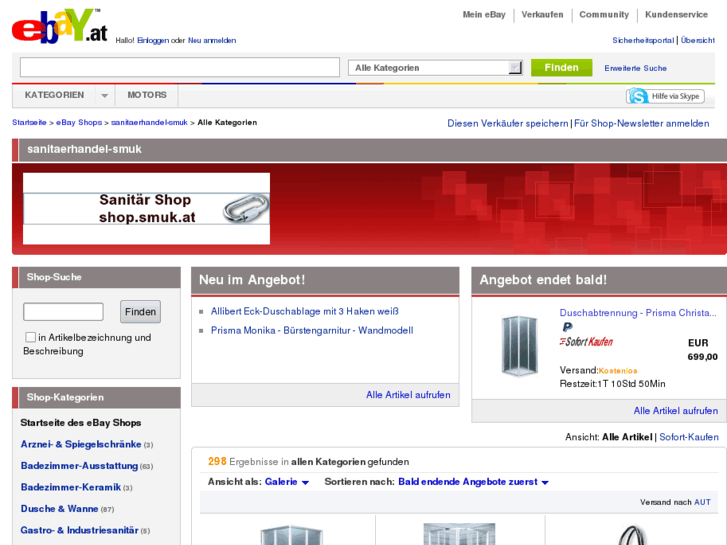Click the Skype help icon

click(x=638, y=96)
